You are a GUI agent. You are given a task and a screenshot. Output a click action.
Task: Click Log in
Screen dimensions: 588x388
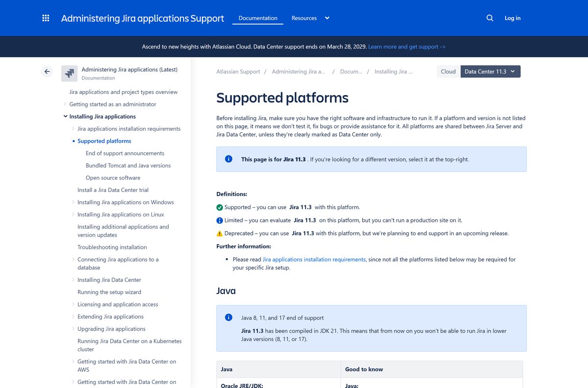(x=513, y=18)
